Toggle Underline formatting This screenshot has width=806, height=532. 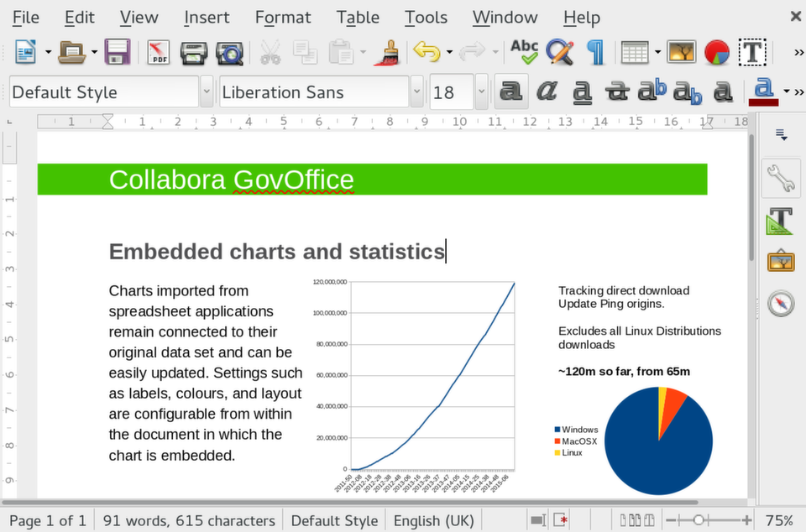pos(582,91)
